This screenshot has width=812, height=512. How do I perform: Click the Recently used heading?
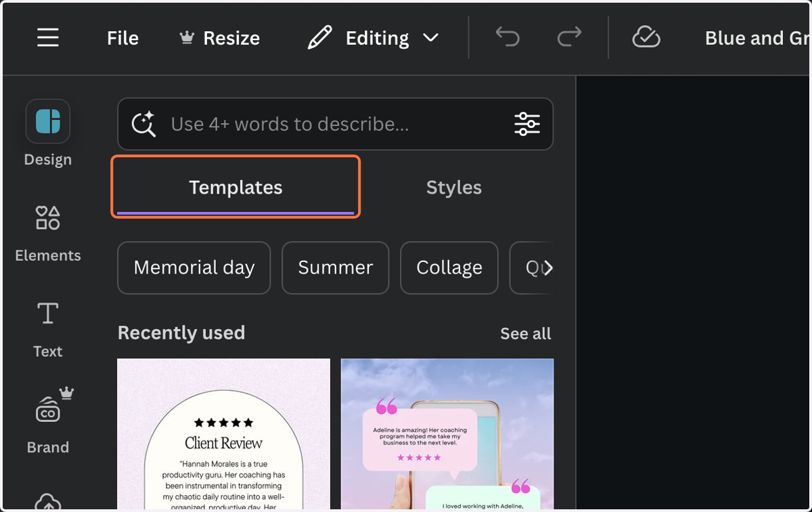tap(181, 333)
